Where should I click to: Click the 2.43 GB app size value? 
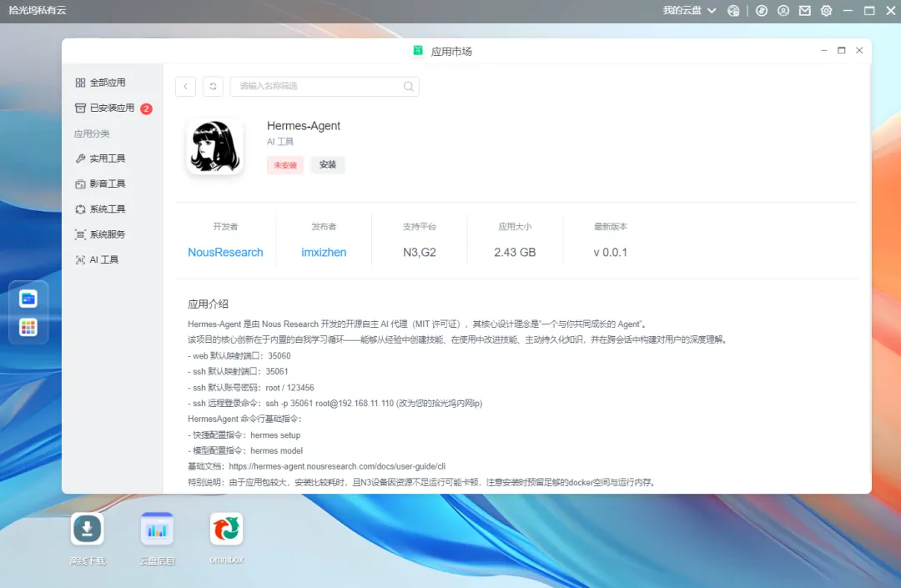515,252
